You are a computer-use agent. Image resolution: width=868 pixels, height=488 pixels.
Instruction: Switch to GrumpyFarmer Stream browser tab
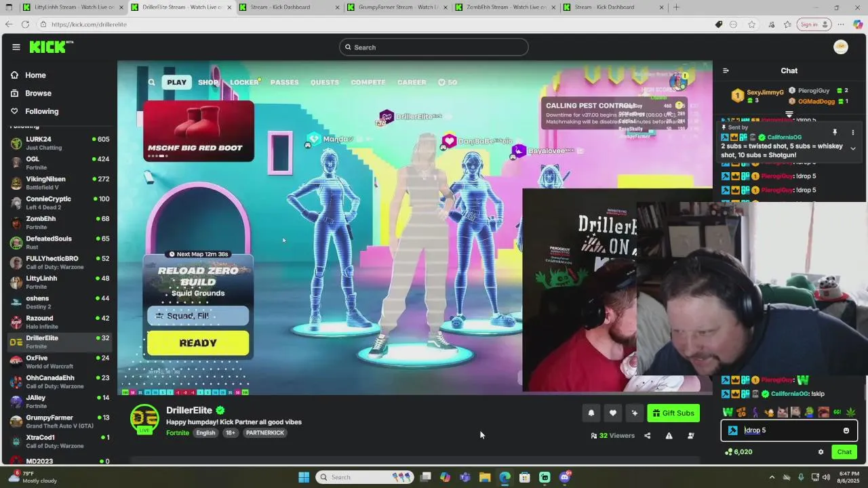[397, 7]
